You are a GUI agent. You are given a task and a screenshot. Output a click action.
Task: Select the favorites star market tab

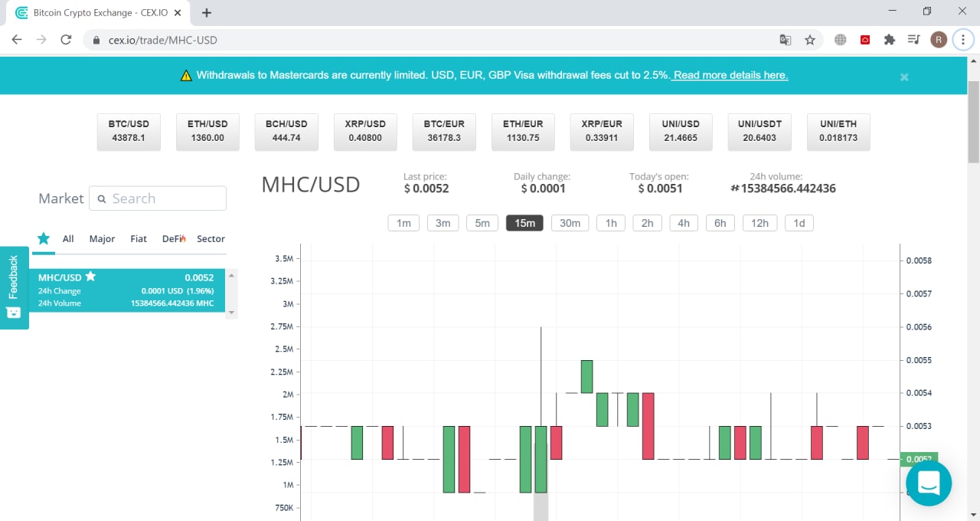[44, 238]
